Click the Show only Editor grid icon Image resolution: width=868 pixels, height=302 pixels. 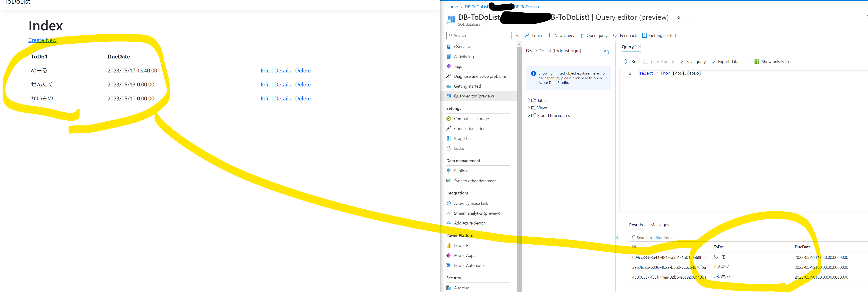(757, 62)
